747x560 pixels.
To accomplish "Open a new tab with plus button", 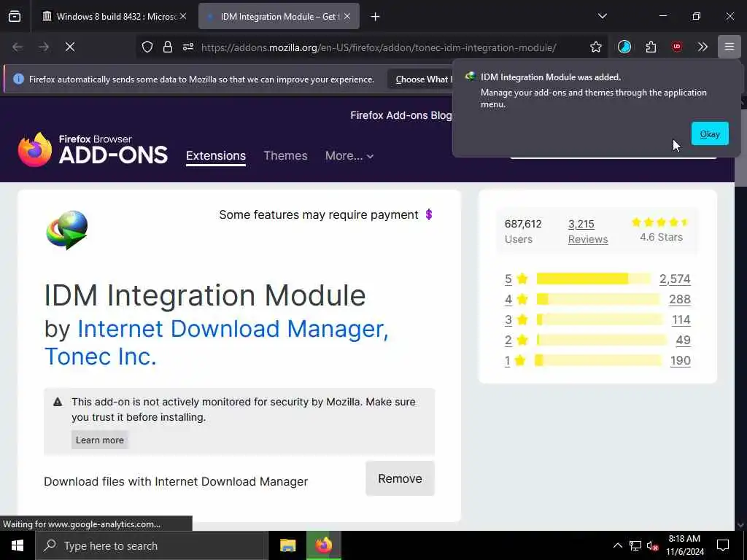I will point(376,17).
